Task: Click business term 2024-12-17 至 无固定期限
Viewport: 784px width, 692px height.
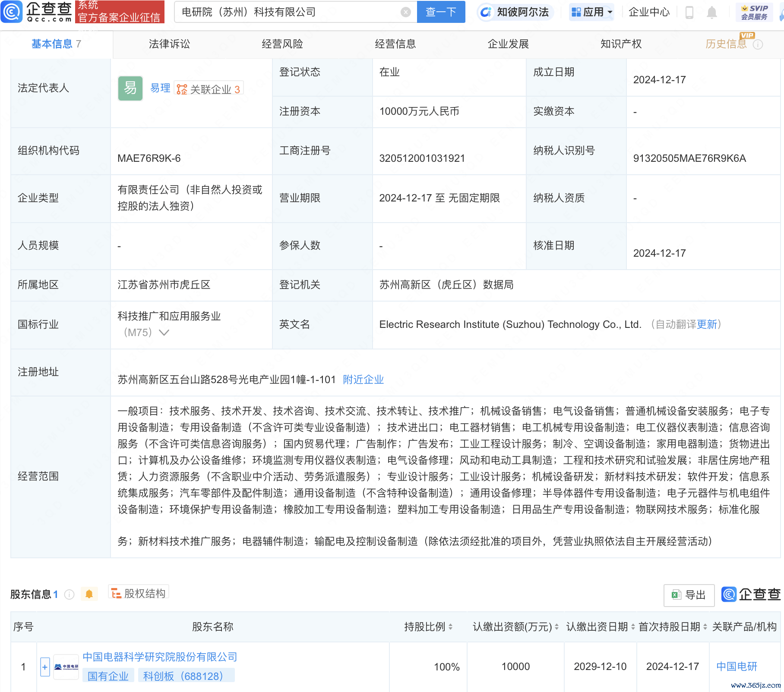Action: 439,198
